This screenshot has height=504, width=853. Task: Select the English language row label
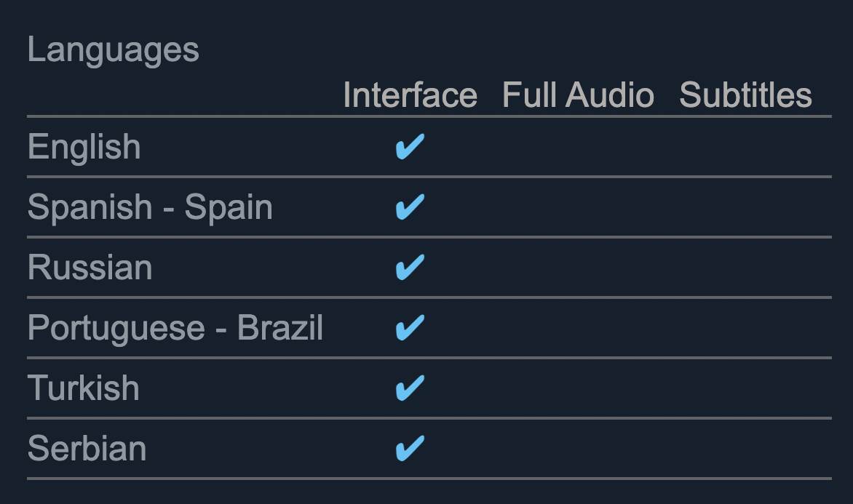[x=84, y=147]
